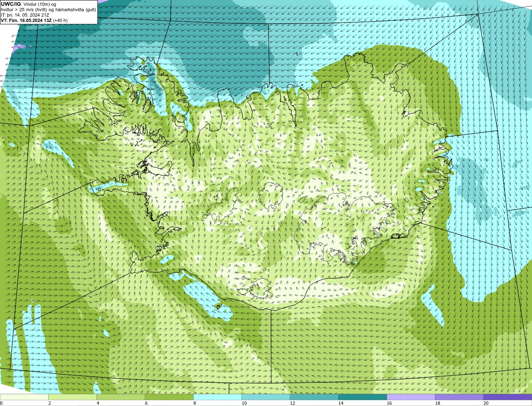Select the legend swatch between 2 and 4

pyautogui.click(x=72, y=397)
